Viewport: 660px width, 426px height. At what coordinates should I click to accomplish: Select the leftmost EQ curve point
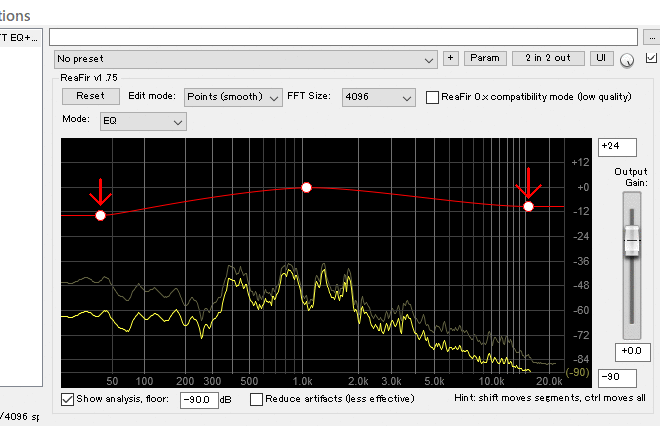point(100,215)
